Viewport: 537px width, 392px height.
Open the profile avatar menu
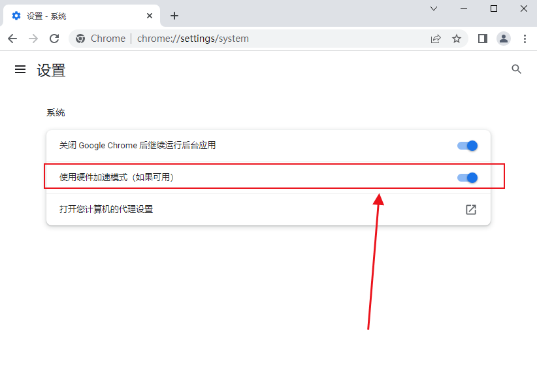coord(504,39)
